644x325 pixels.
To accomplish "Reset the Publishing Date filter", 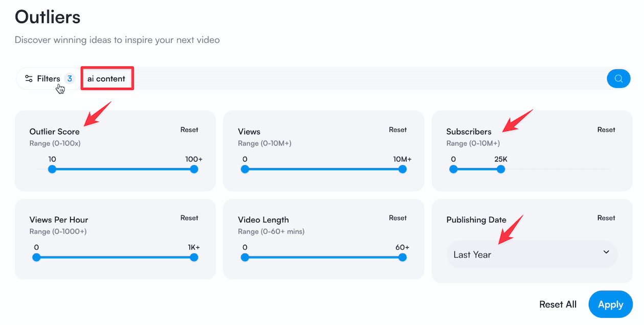I will click(x=606, y=218).
